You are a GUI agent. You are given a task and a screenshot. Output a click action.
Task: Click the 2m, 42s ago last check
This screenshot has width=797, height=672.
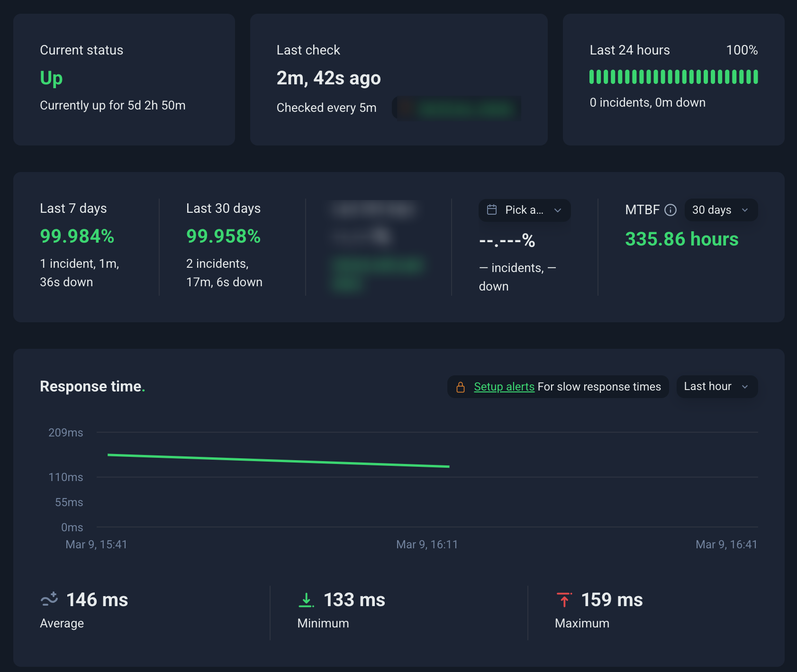328,78
